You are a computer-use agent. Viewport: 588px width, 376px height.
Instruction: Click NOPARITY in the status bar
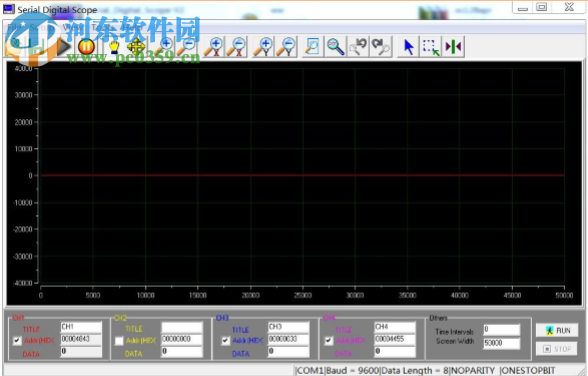click(x=472, y=371)
